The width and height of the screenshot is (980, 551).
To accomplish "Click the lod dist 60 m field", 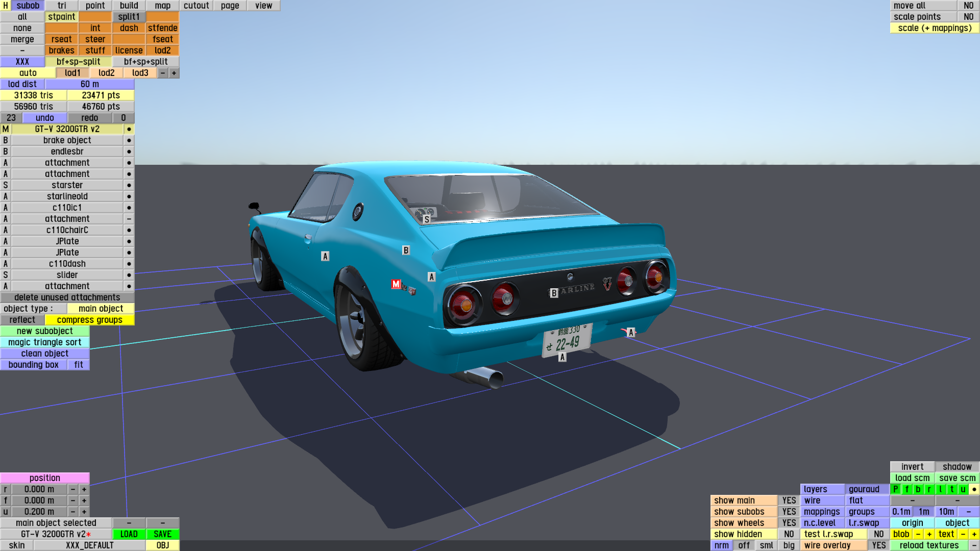I will coord(89,84).
